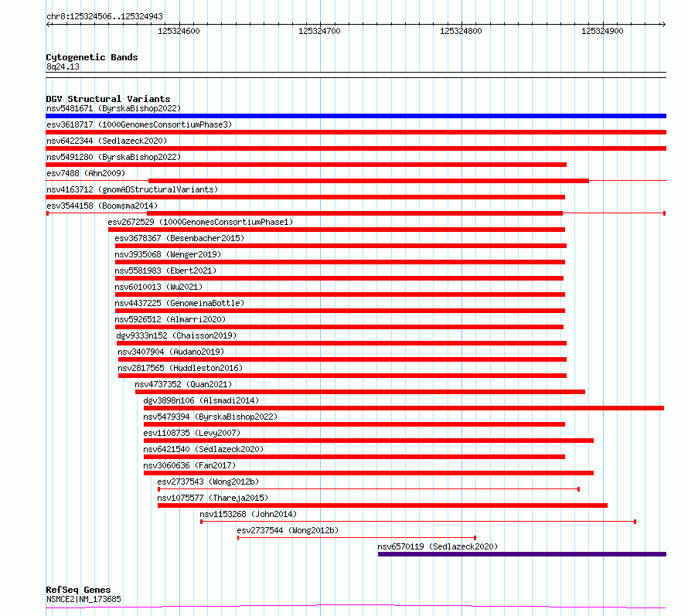
Task: Open esv3618717 (1000GenomesConsortiumPhase3) label
Action: [139, 124]
